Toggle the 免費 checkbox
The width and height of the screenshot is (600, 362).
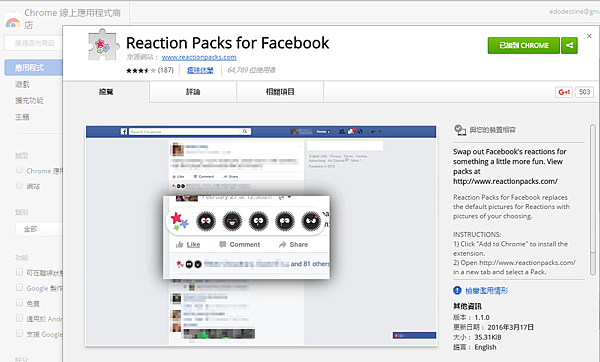(19, 303)
